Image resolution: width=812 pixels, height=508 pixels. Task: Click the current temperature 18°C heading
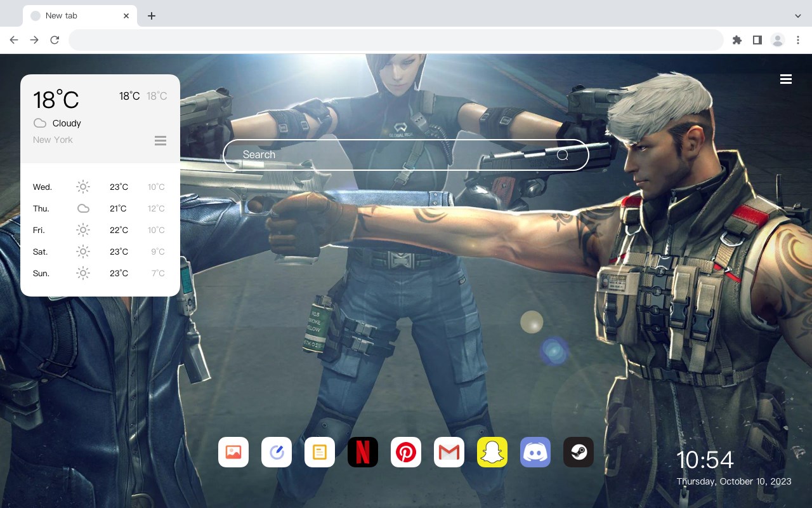[56, 100]
